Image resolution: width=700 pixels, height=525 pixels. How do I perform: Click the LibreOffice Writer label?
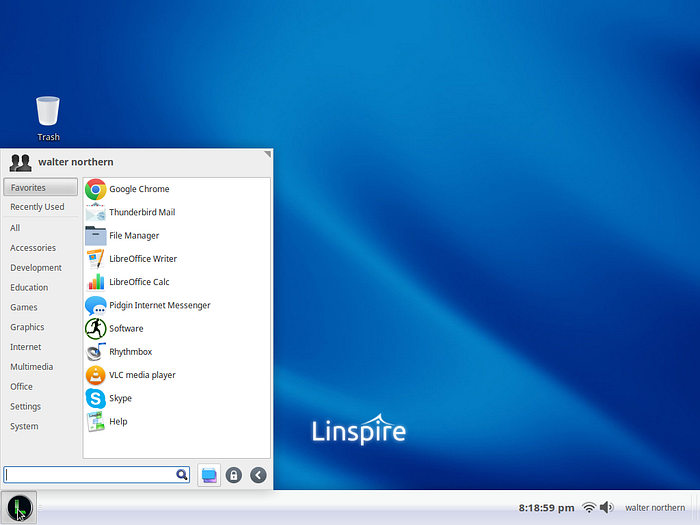(x=143, y=258)
